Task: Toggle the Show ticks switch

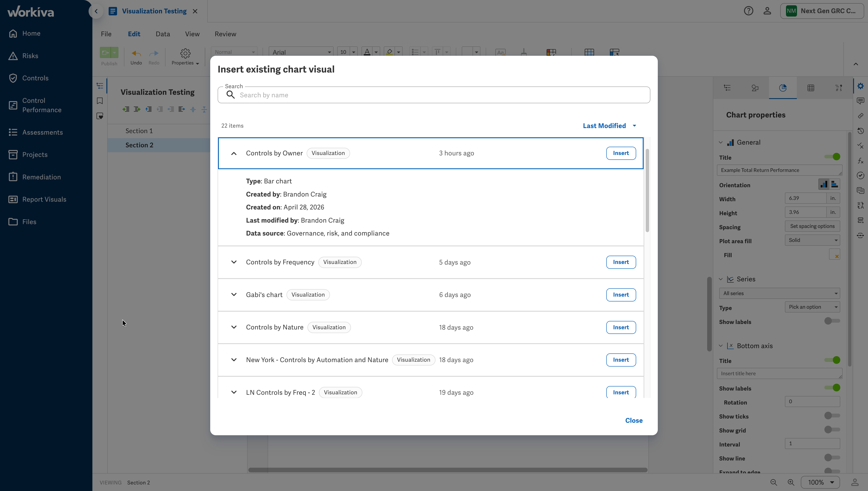Action: pyautogui.click(x=832, y=416)
